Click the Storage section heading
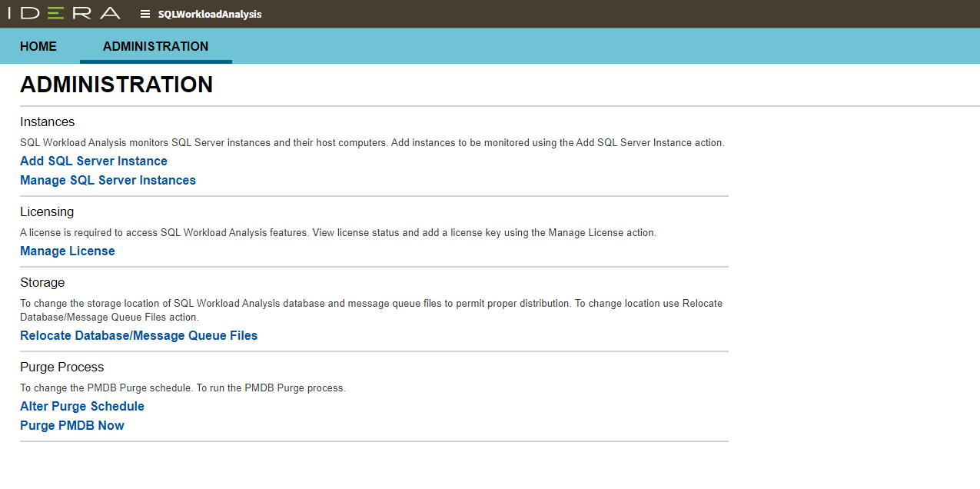 (x=42, y=282)
